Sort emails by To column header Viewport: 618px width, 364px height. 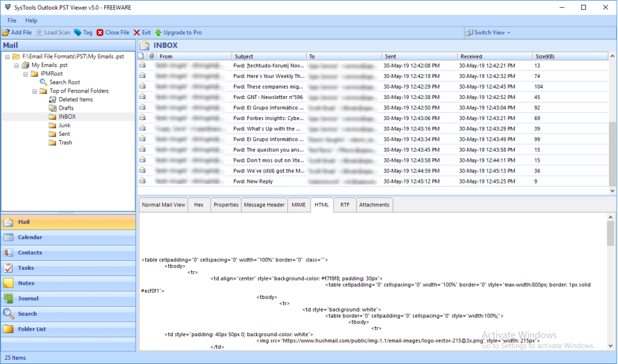point(344,56)
